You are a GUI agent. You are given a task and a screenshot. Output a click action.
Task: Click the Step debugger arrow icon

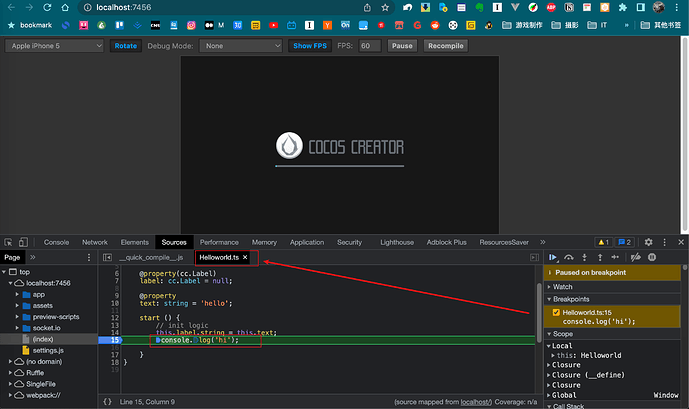[x=615, y=257]
